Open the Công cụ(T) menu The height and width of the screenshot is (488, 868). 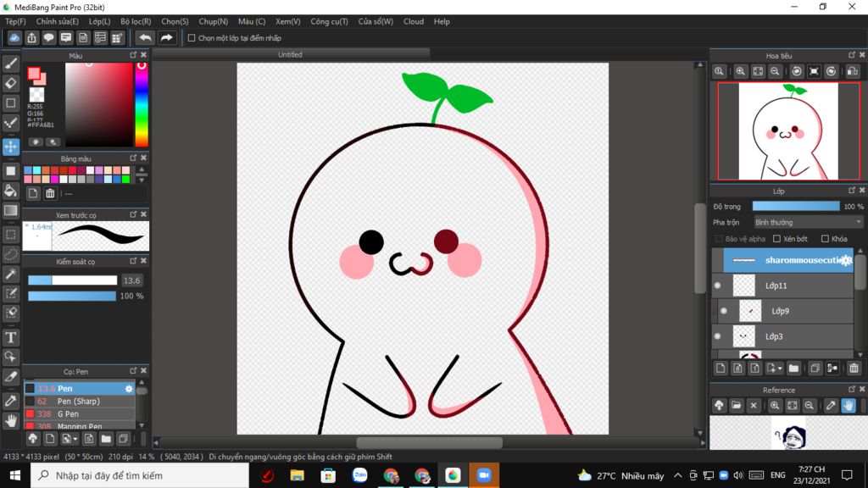[x=330, y=21]
